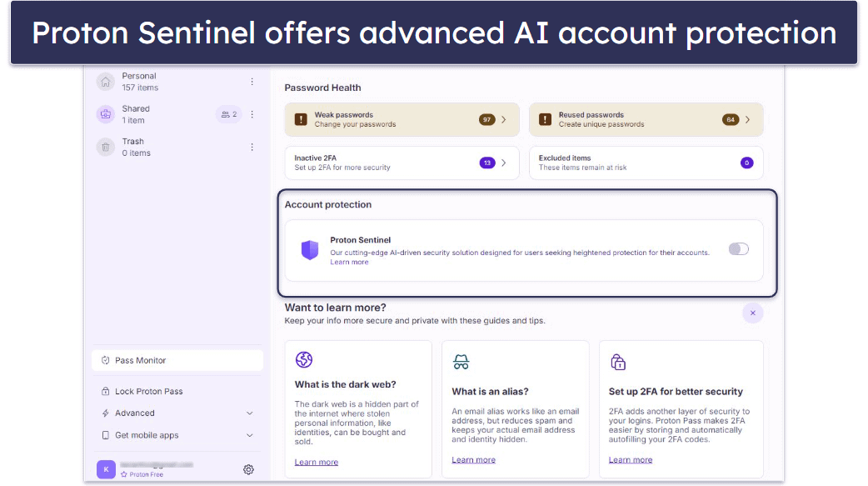868x486 pixels.
Task: Open the Excluded items card
Action: pyautogui.click(x=646, y=163)
